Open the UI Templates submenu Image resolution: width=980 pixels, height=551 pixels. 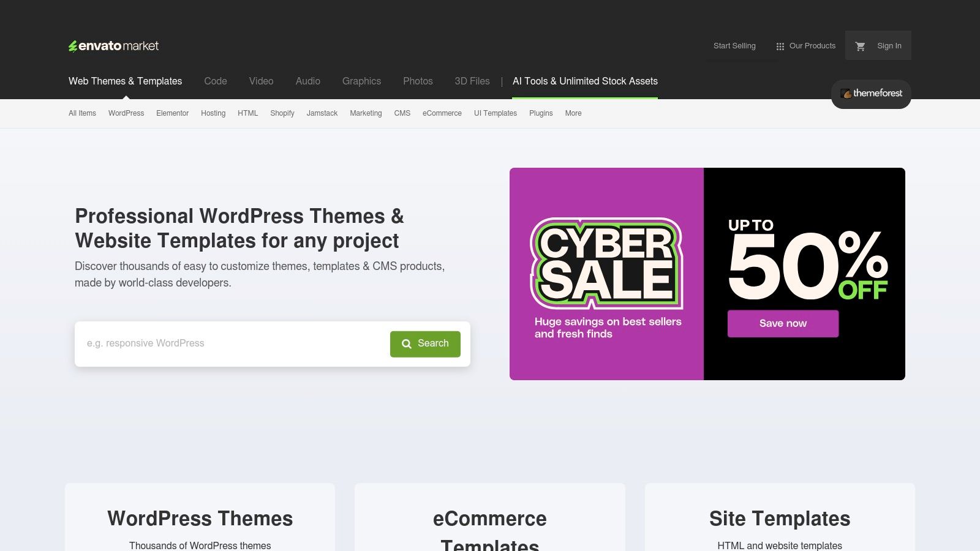pos(496,113)
